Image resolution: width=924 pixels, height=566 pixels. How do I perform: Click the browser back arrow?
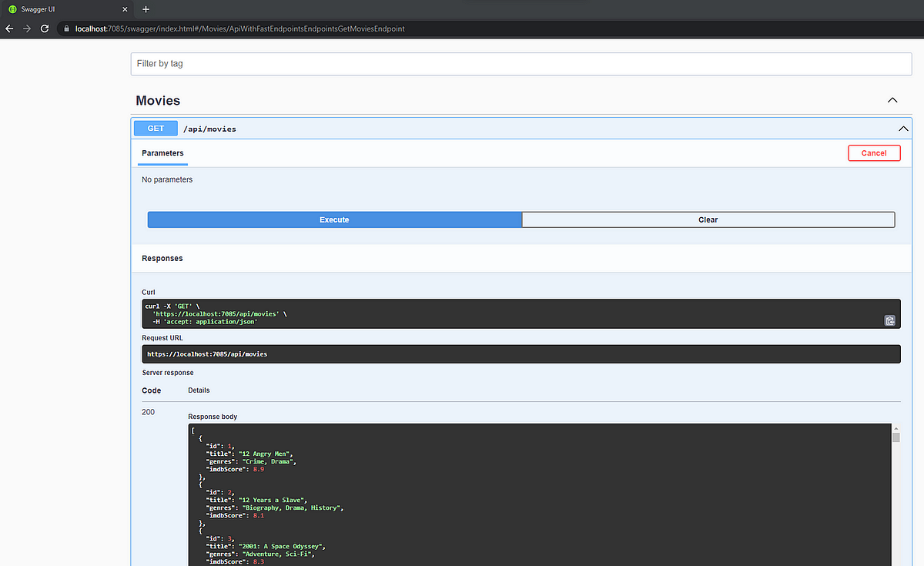tap(9, 28)
